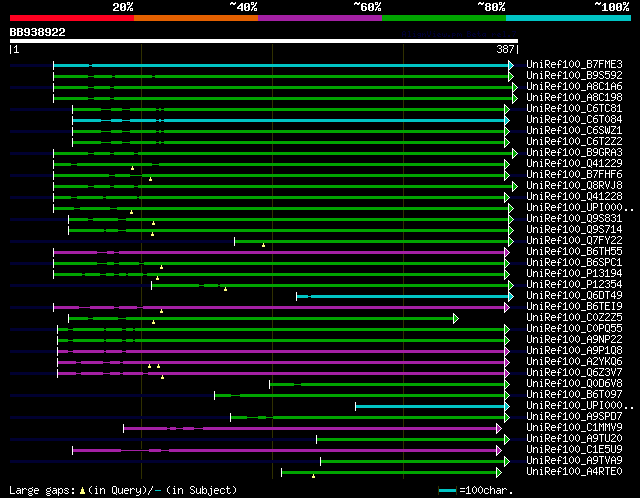640x498 pixels.
Task: Open the UniRef100_Q6DT49 hit label
Action: pyautogui.click(x=574, y=296)
